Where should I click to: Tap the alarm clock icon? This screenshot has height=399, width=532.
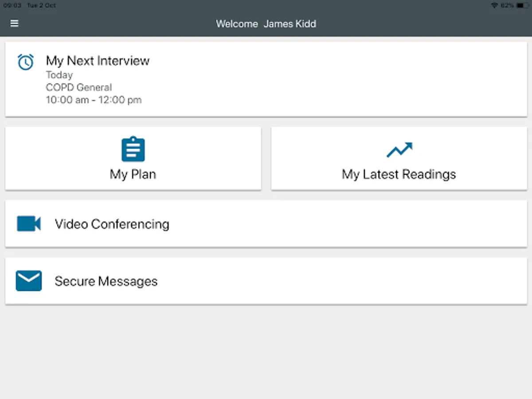pos(26,62)
